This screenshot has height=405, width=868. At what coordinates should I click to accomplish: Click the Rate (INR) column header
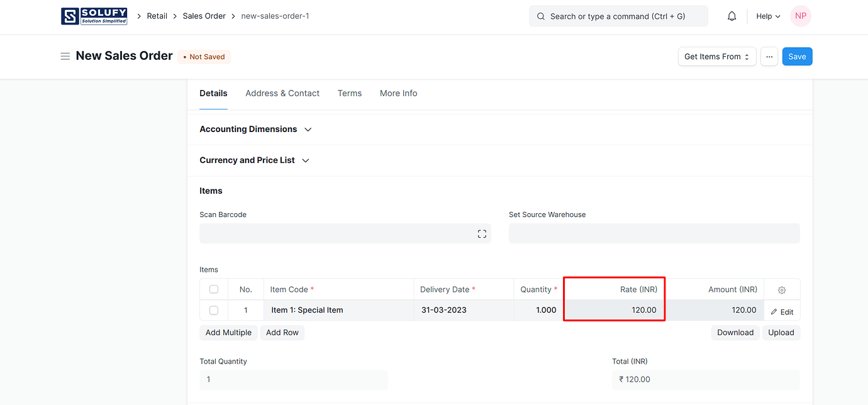(x=614, y=290)
